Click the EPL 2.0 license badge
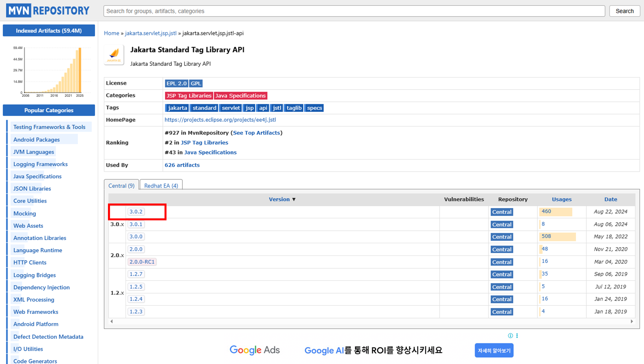Screen dimensions: 644x364 tap(176, 83)
